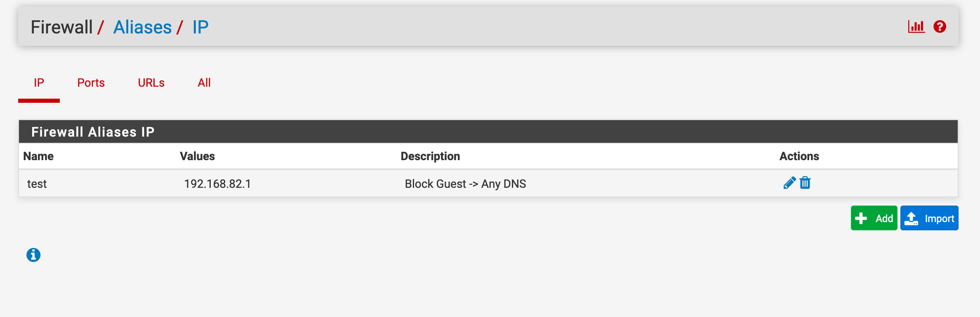Screen dimensions: 980x317
Task: Click the blue Import button
Action: tap(929, 218)
